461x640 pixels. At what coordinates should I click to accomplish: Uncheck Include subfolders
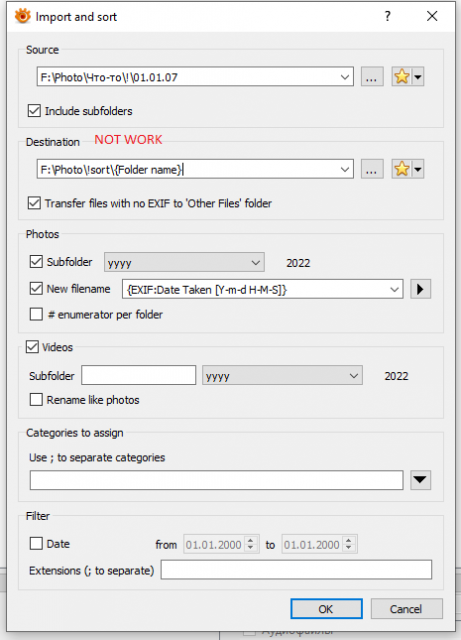(34, 111)
